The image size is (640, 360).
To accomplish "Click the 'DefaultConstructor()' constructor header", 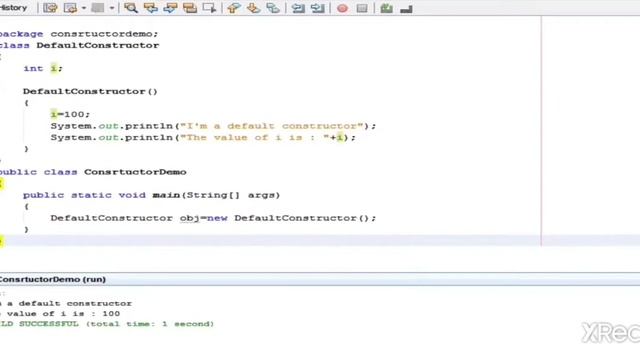I will click(90, 91).
